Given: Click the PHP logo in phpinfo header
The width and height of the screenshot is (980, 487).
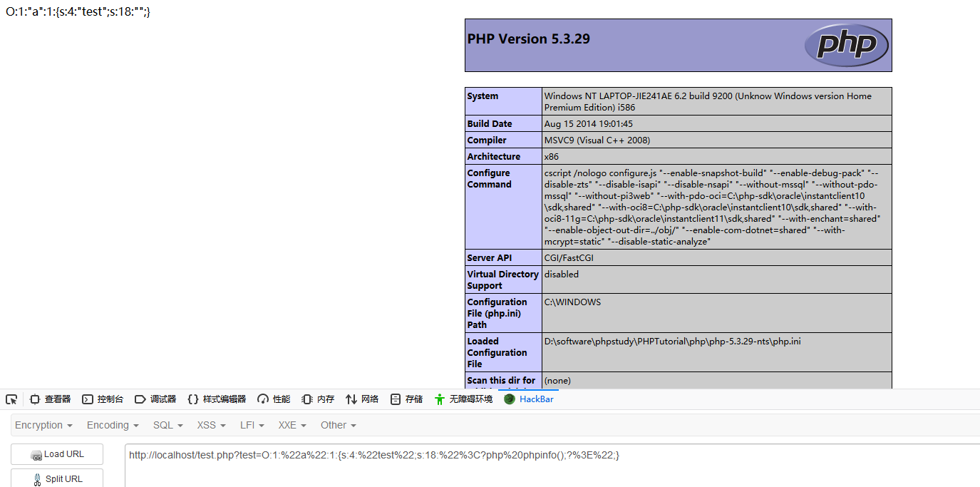Looking at the screenshot, I should click(847, 45).
